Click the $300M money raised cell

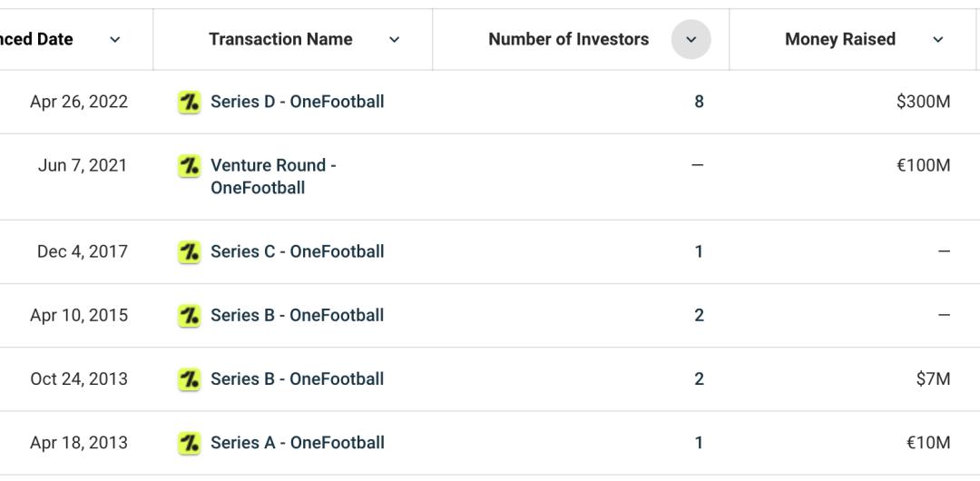pyautogui.click(x=923, y=102)
